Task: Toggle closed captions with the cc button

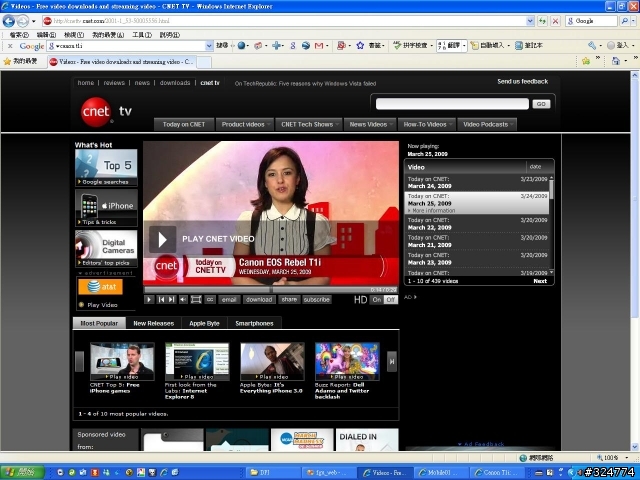Action: pyautogui.click(x=210, y=300)
